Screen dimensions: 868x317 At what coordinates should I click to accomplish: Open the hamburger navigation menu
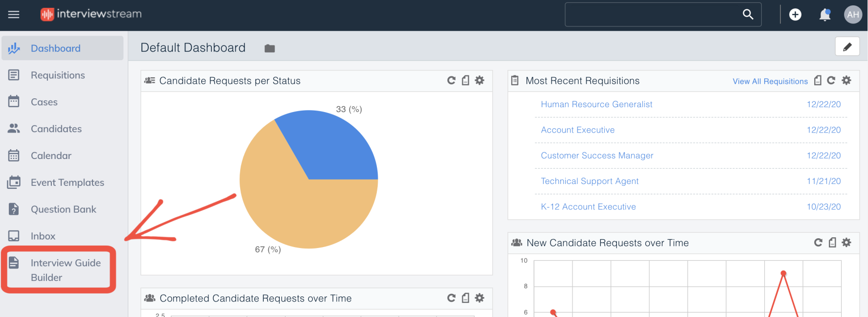coord(14,15)
